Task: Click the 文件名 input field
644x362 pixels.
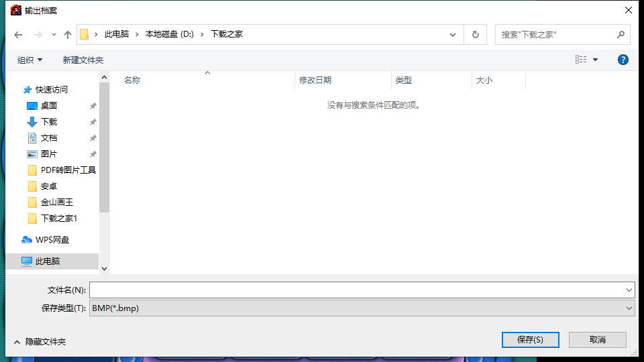Action: [357, 290]
